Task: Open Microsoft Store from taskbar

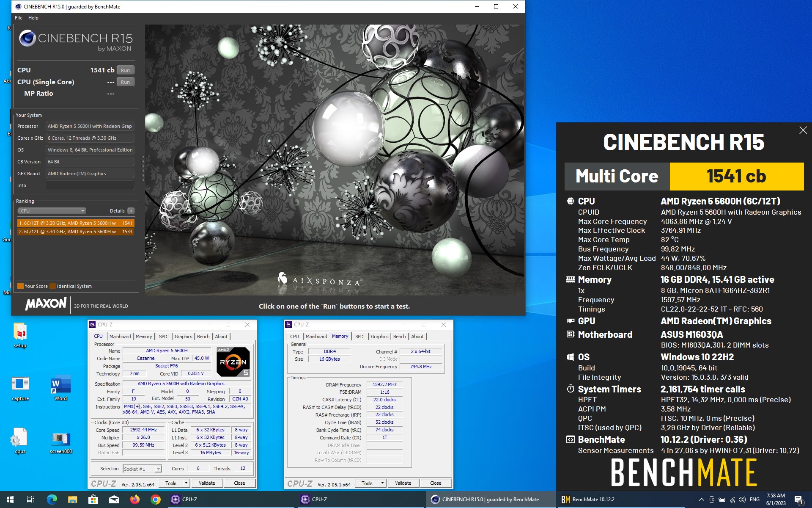Action: click(93, 500)
